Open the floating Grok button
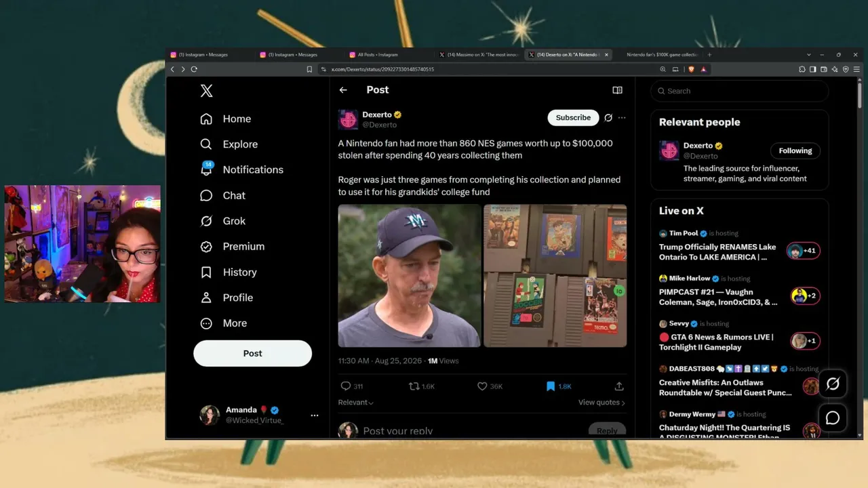 [833, 384]
